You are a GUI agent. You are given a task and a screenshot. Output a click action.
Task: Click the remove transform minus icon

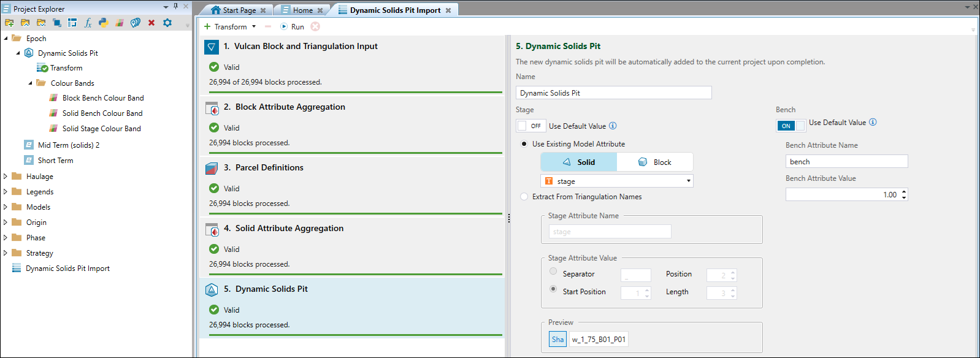tap(268, 26)
